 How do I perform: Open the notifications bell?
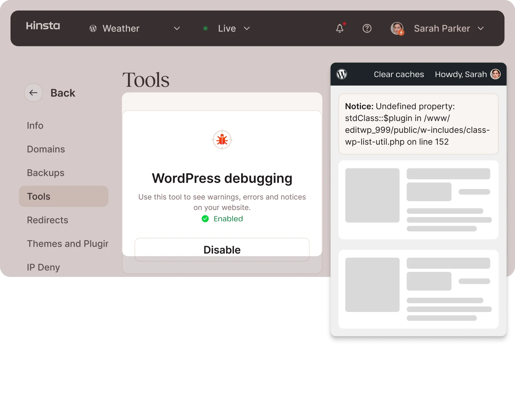click(340, 29)
